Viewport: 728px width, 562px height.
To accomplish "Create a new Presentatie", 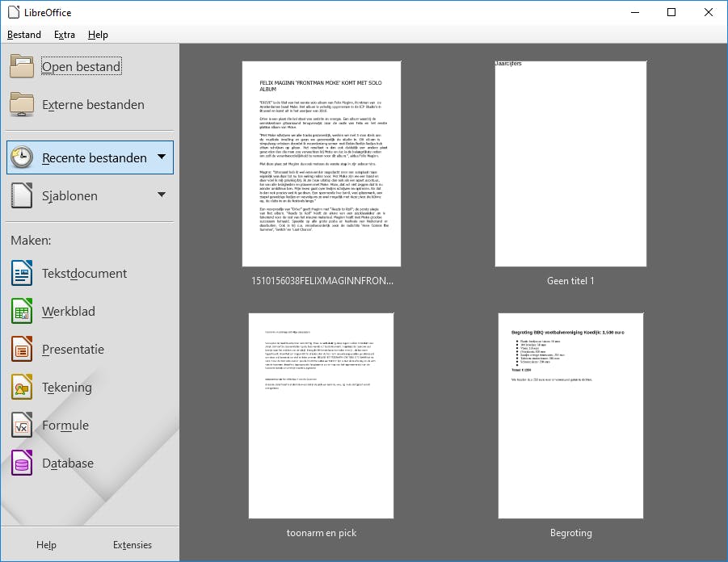I will [73, 350].
